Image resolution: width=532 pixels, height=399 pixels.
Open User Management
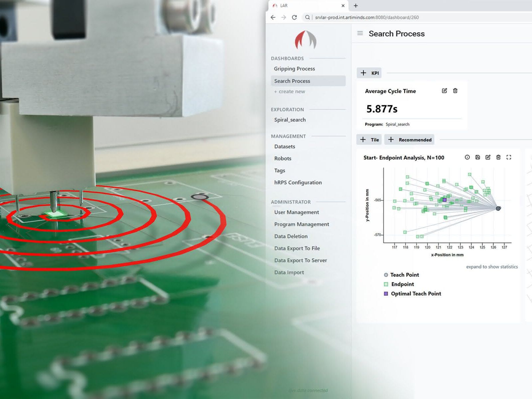[x=296, y=212]
